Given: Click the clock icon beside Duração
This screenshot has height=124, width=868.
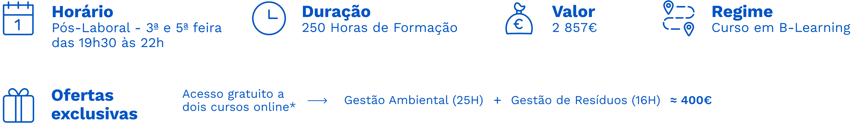Looking at the screenshot, I should pyautogui.click(x=269, y=18).
